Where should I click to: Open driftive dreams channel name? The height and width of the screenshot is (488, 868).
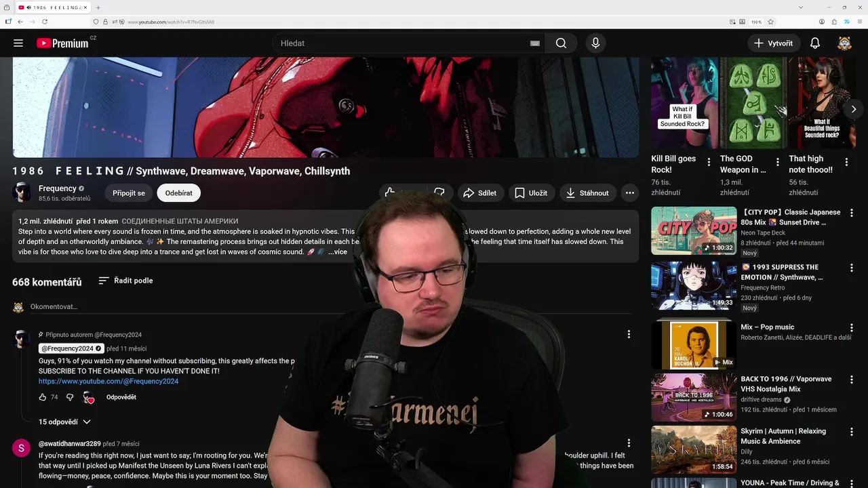pyautogui.click(x=762, y=400)
